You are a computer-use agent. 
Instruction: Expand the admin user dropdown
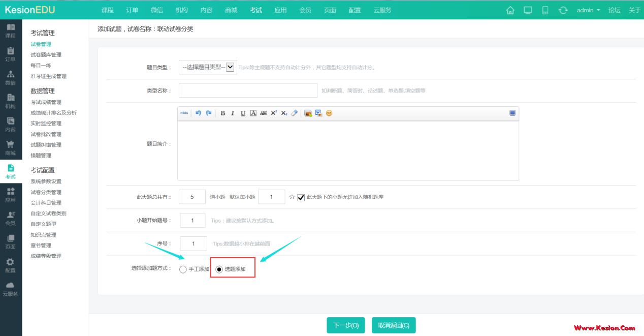click(588, 10)
